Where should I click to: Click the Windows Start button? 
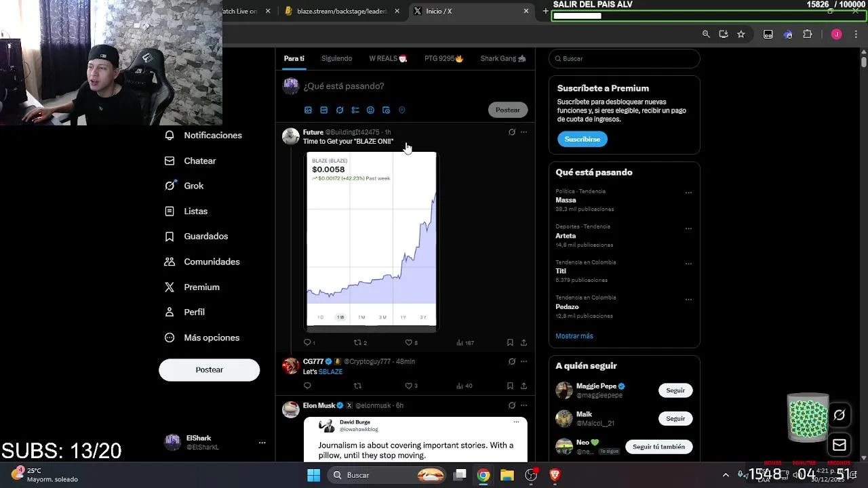(x=313, y=475)
